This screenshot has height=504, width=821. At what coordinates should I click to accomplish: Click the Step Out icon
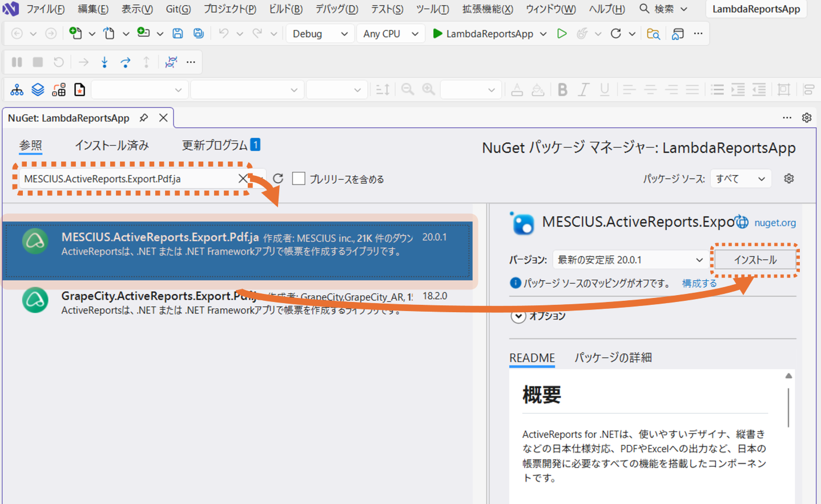click(x=146, y=62)
